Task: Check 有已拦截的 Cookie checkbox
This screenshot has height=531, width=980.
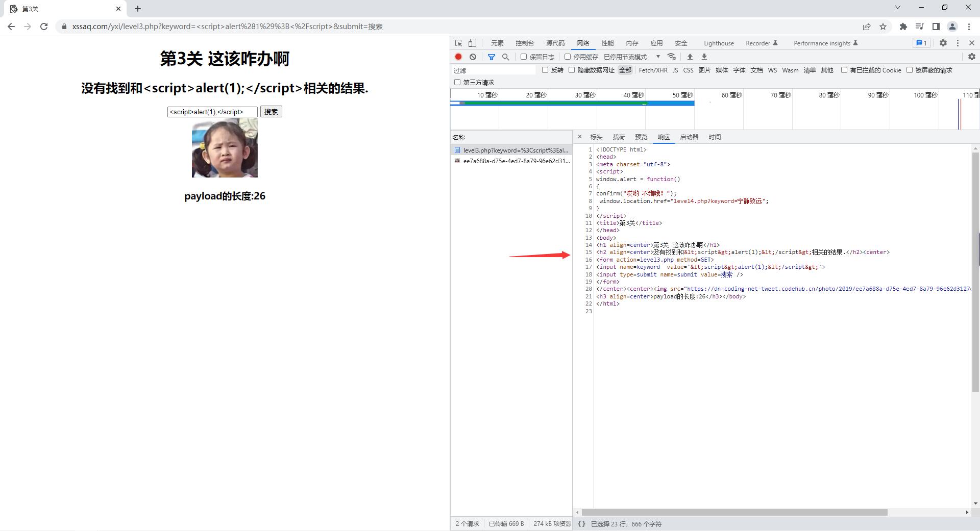Action: point(844,70)
